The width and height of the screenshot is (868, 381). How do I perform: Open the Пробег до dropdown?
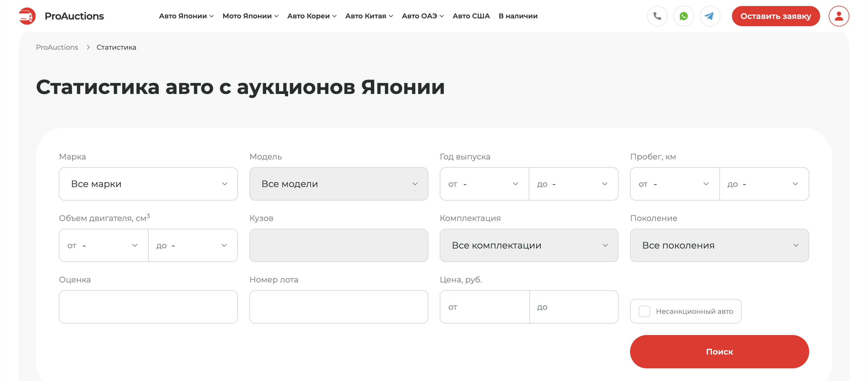[764, 184]
